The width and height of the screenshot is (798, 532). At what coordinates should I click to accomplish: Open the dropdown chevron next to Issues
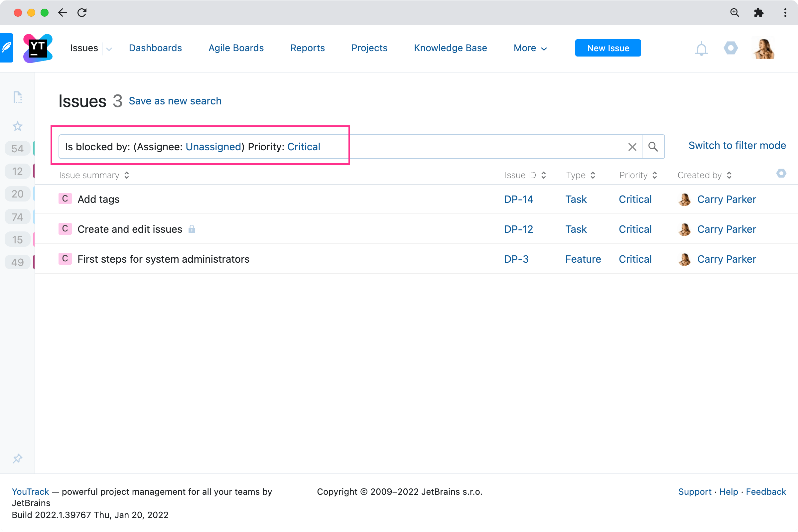[x=109, y=49]
